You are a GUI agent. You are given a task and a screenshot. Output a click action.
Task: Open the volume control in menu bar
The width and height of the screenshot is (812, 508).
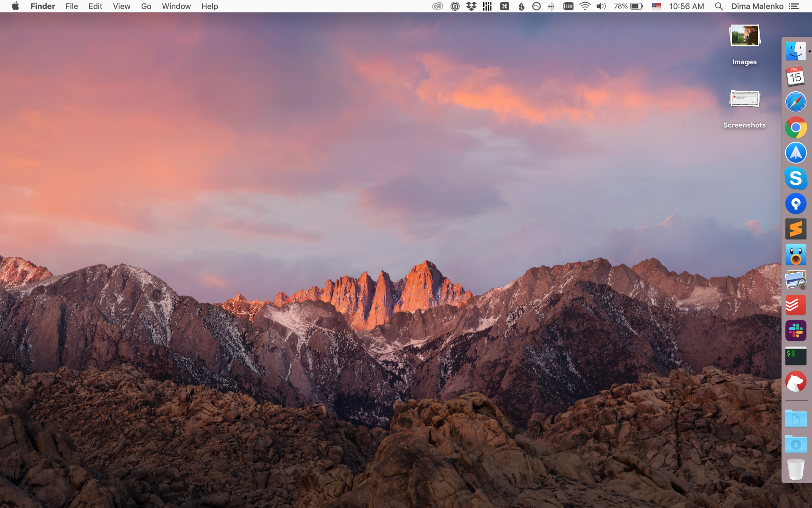click(x=601, y=7)
